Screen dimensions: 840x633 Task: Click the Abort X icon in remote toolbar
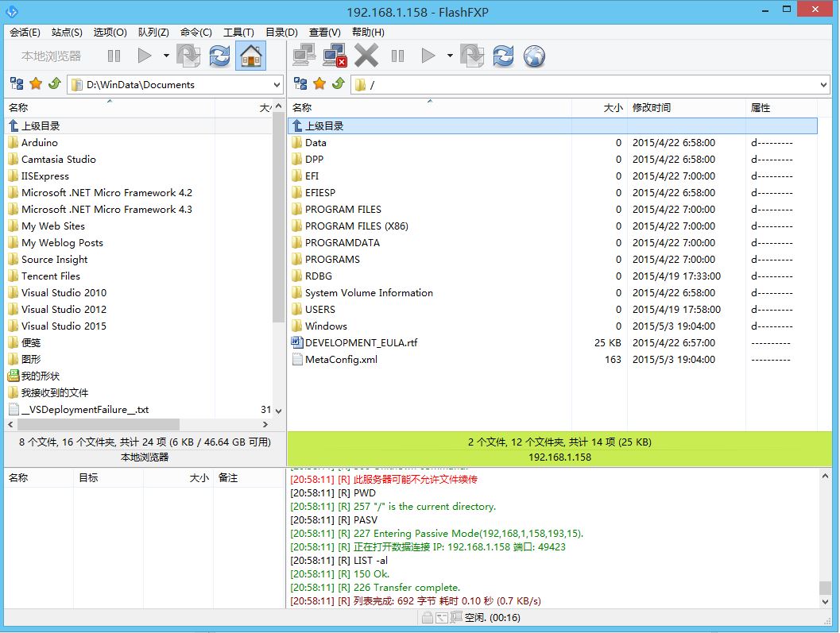point(366,56)
